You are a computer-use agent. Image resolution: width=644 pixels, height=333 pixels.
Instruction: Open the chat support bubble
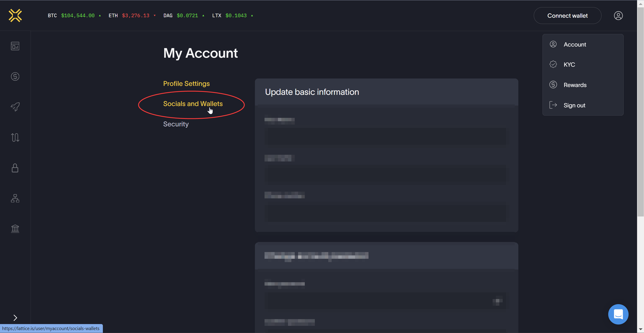point(618,314)
